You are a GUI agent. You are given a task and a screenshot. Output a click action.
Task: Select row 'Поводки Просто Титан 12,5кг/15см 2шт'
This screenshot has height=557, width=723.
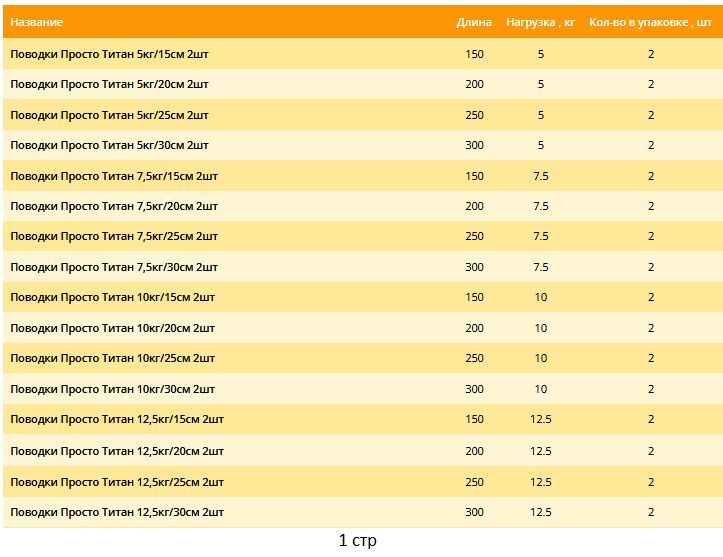(x=363, y=419)
